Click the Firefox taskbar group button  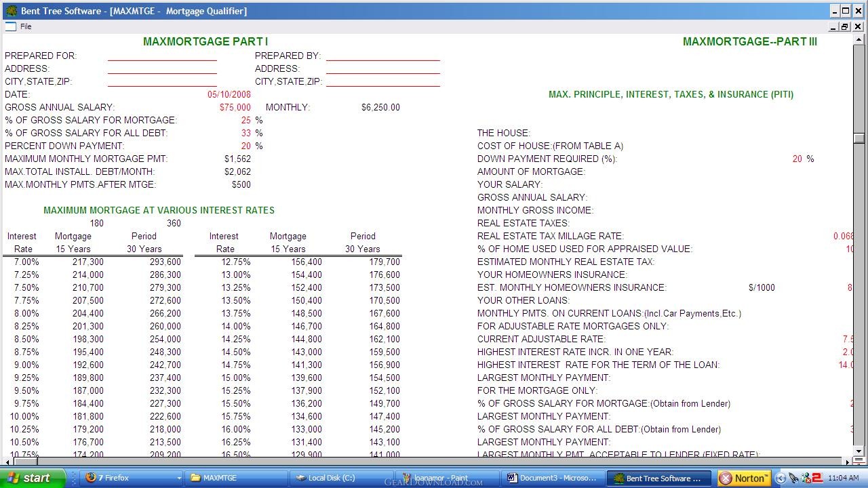click(125, 478)
